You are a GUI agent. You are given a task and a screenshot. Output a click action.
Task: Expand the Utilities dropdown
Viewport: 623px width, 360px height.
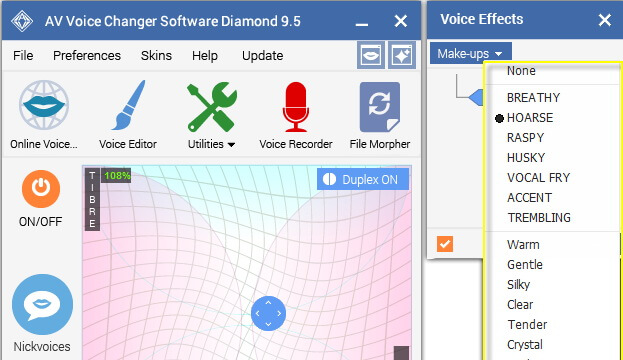tap(211, 144)
